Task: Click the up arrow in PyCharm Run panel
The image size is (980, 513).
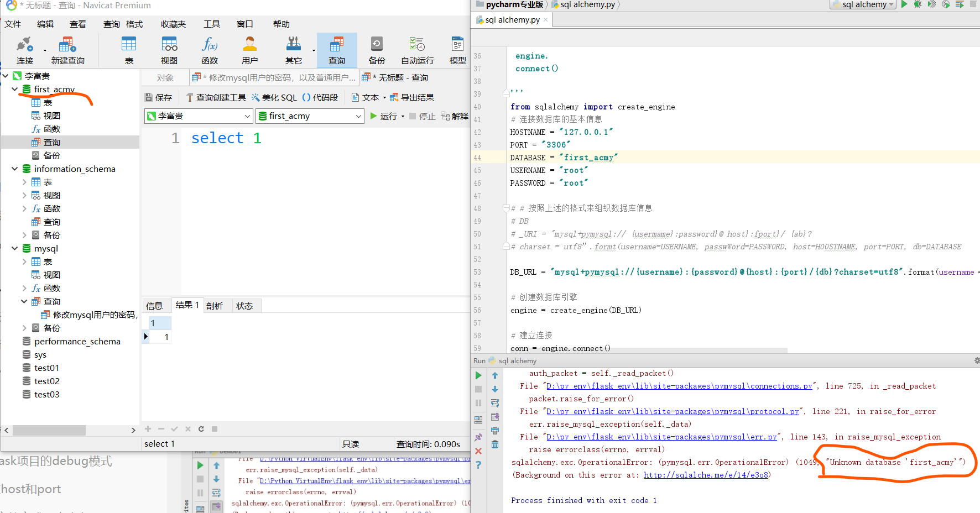Action: (495, 375)
